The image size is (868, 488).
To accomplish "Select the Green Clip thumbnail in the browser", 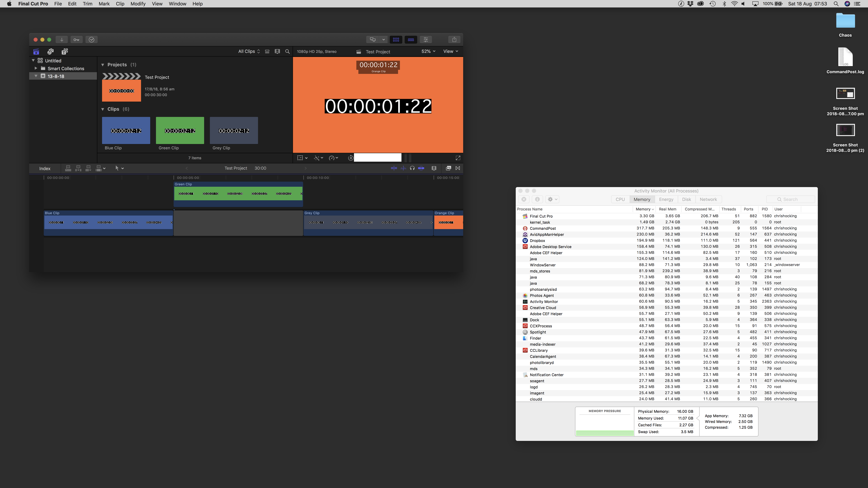I will 180,130.
